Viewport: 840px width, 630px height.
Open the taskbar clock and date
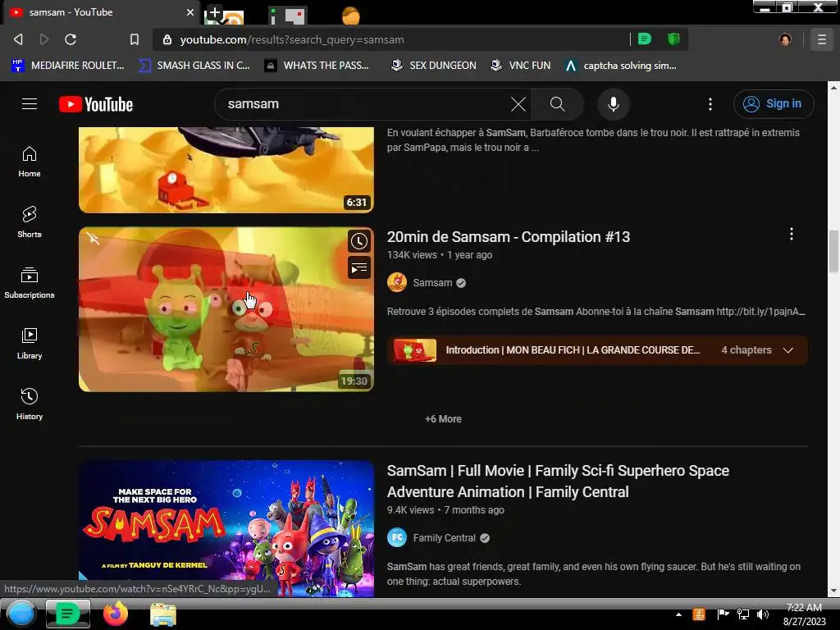click(804, 614)
